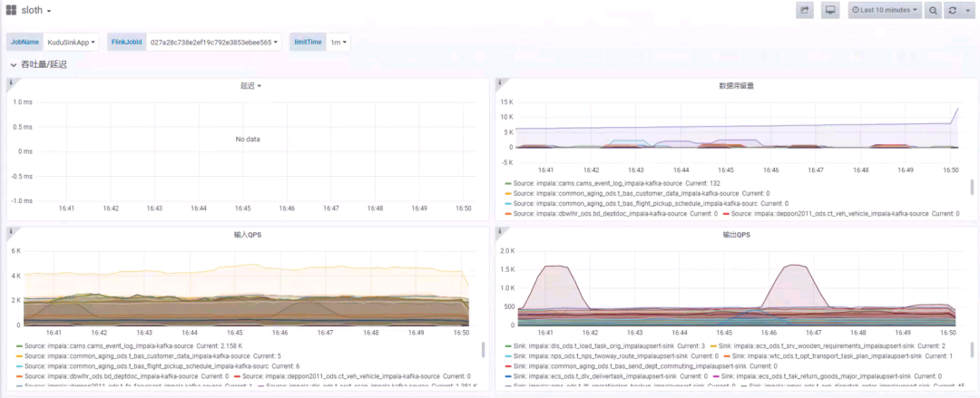Open the JobName KuduSinkApp dropdown

72,42
